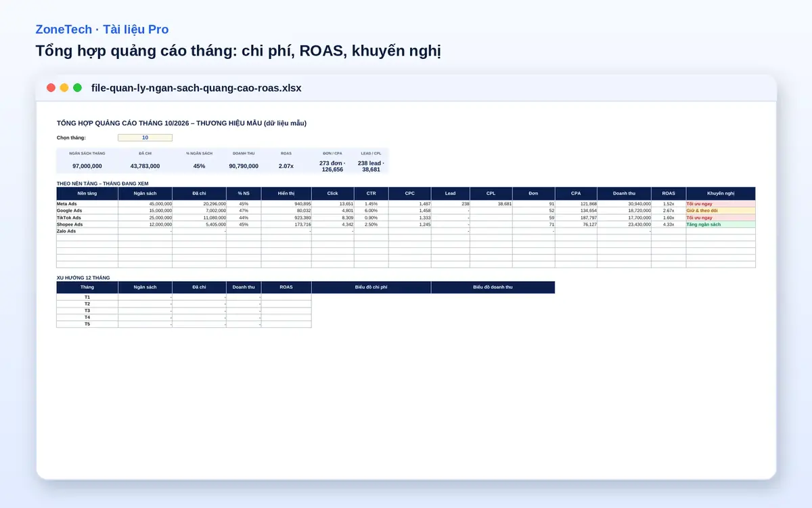The image size is (812, 508).
Task: Select the 'Khuyến nghị' column header
Action: tap(721, 193)
